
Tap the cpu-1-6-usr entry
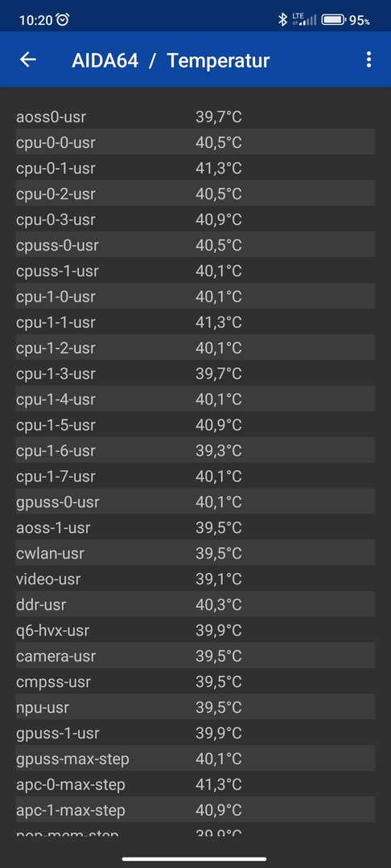[x=195, y=451]
